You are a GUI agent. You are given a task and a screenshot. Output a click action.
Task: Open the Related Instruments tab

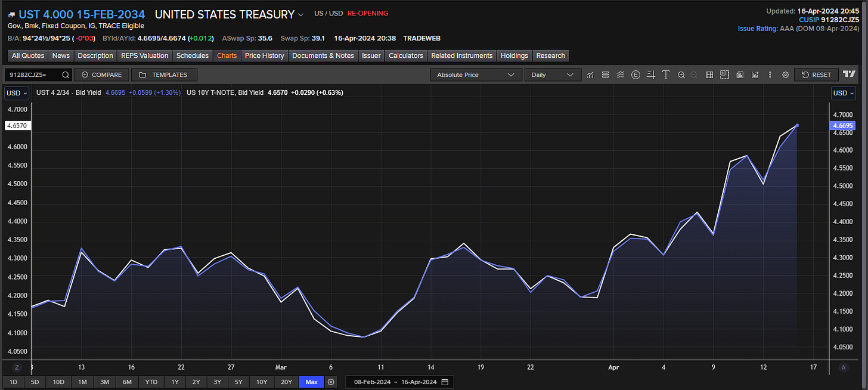(x=462, y=55)
